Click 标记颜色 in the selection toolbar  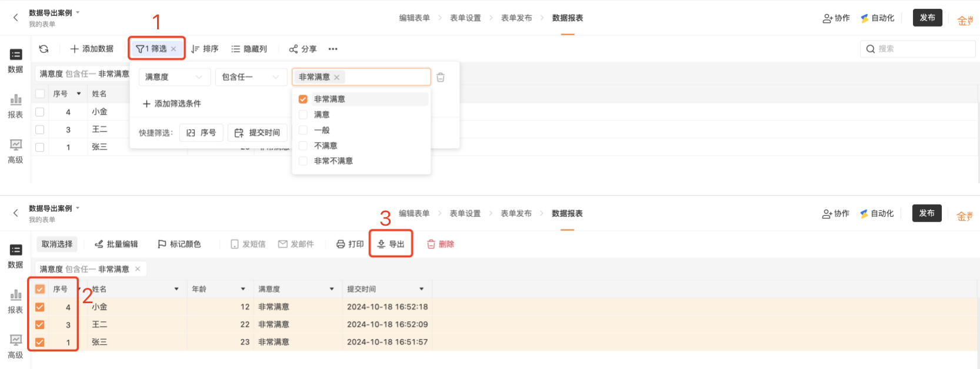179,244
